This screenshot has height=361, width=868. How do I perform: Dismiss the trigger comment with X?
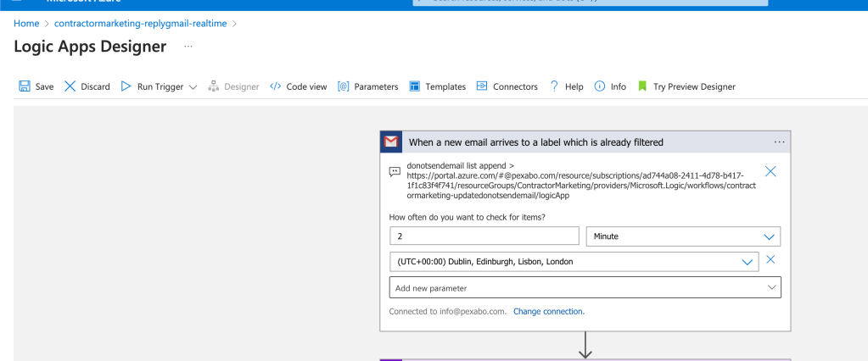[770, 171]
